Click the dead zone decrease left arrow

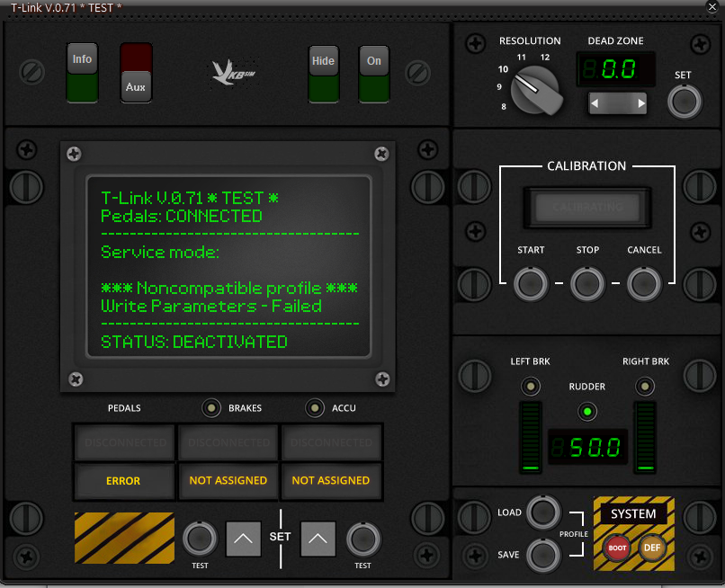pos(595,103)
